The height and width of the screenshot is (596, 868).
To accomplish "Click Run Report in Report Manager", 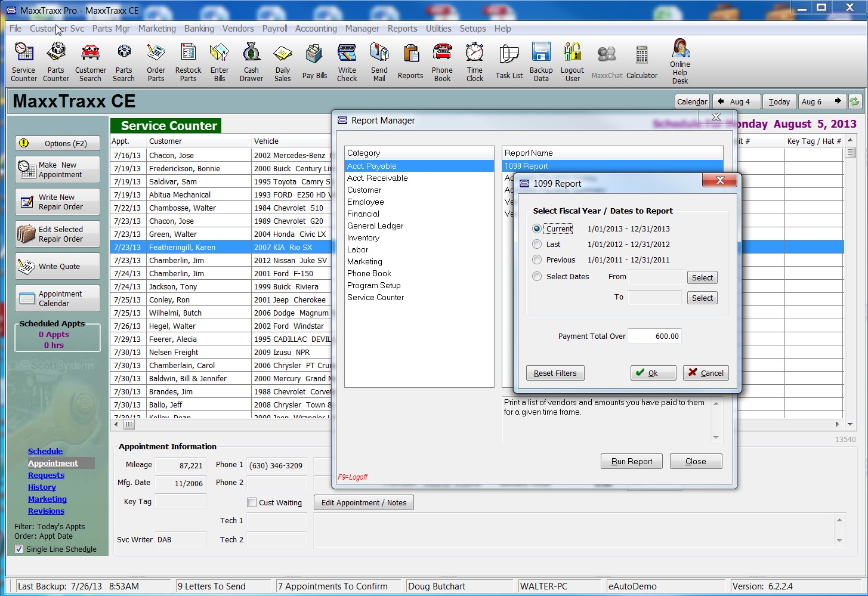I will pos(632,461).
